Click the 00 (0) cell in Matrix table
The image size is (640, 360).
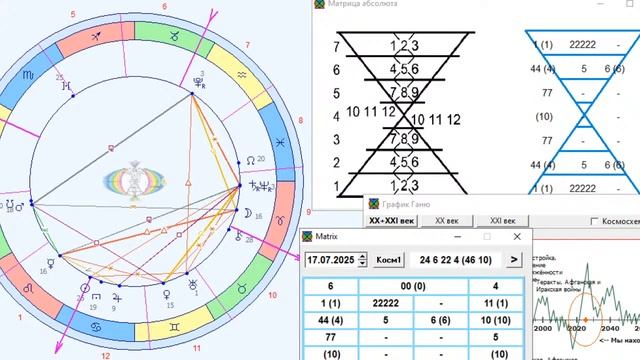coord(413,286)
